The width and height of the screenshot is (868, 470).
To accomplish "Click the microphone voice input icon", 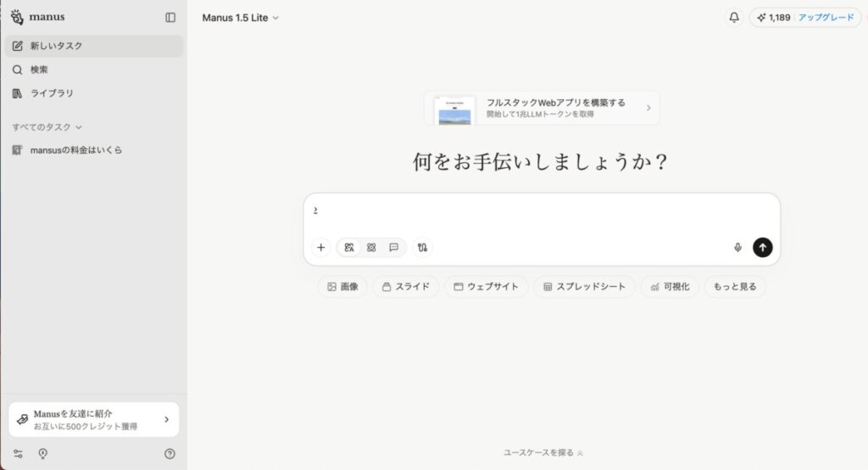I will (738, 248).
